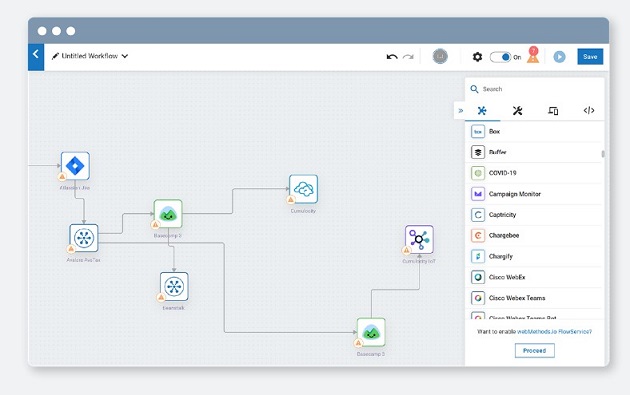Select the Campaign Monitor connector
This screenshot has height=395, width=630.
point(534,194)
